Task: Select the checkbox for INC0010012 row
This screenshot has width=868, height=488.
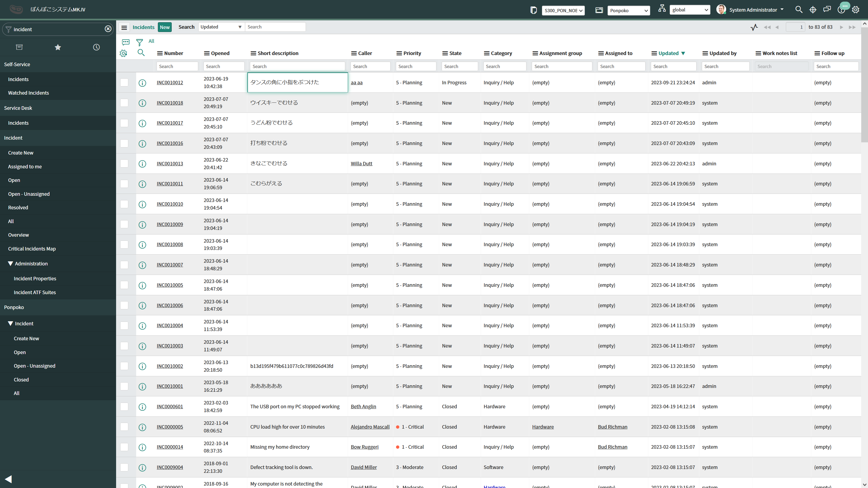Action: (124, 82)
